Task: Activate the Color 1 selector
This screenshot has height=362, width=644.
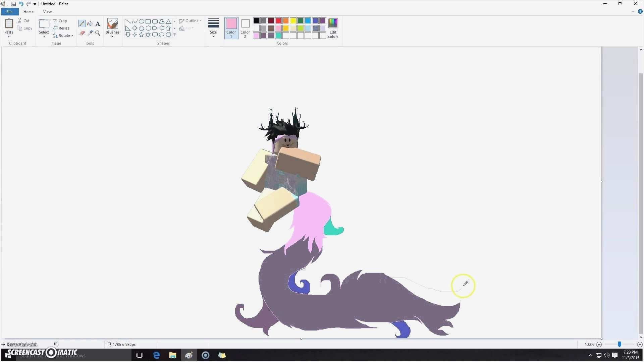Action: pyautogui.click(x=231, y=28)
